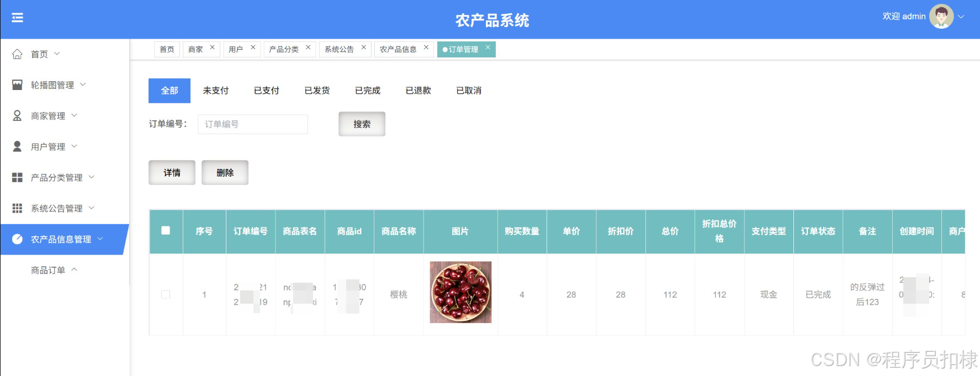Filter orders by 已退款
Viewport: 980px width, 376px height.
[419, 91]
